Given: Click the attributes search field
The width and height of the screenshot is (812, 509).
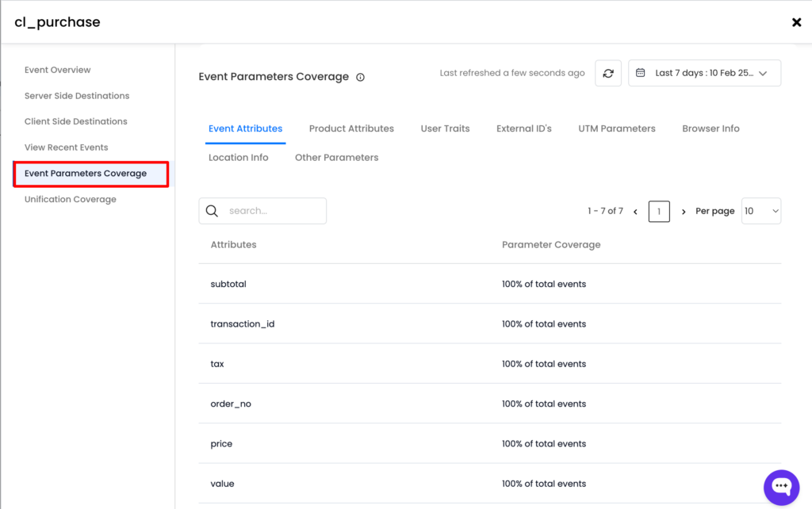Looking at the screenshot, I should pos(262,211).
